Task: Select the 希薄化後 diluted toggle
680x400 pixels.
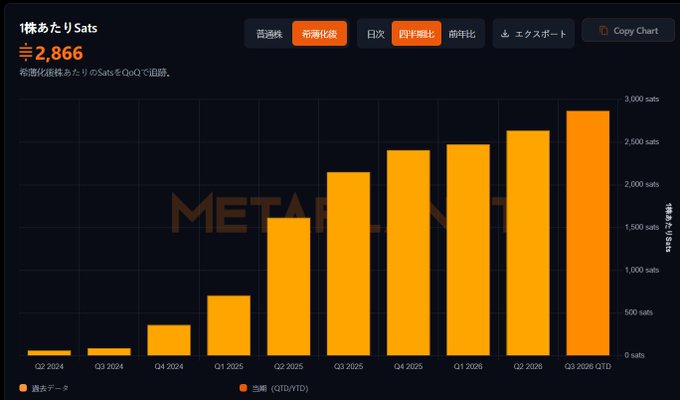Action: [320, 34]
